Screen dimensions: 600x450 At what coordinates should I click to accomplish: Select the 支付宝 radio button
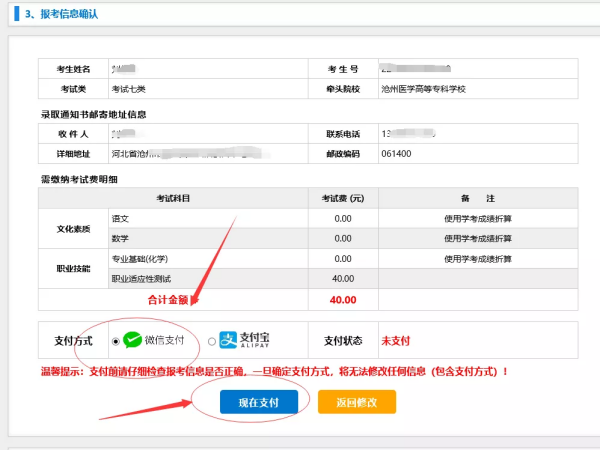211,341
